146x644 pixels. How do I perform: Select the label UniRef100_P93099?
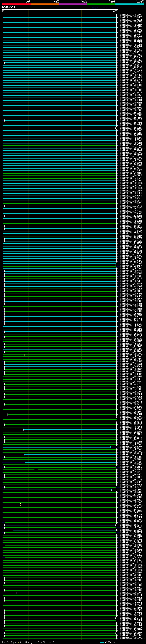pyautogui.click(x=131, y=138)
